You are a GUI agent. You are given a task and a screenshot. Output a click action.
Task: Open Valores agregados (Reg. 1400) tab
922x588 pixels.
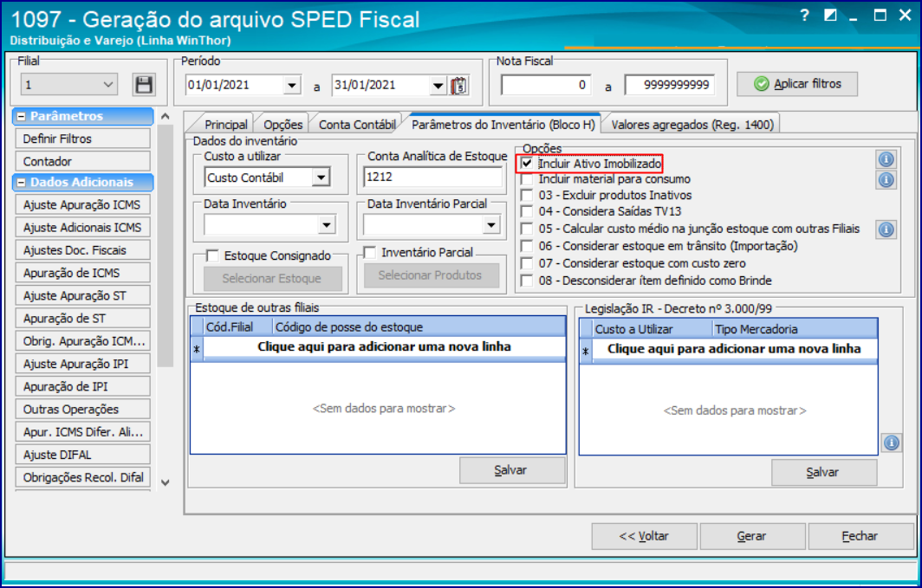692,125
